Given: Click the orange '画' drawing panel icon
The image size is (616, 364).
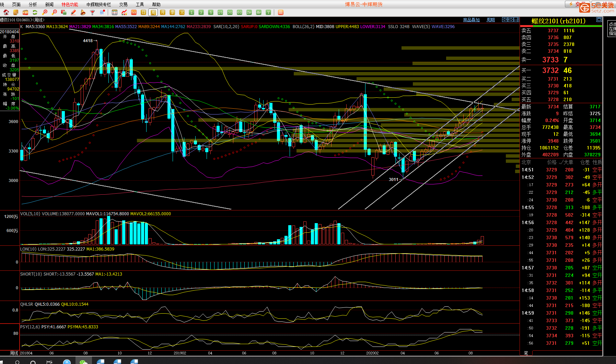Looking at the screenshot, I should [281, 12].
